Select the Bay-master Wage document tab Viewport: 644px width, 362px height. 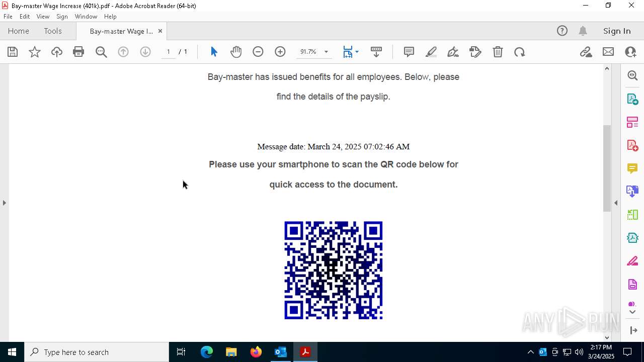pyautogui.click(x=121, y=31)
